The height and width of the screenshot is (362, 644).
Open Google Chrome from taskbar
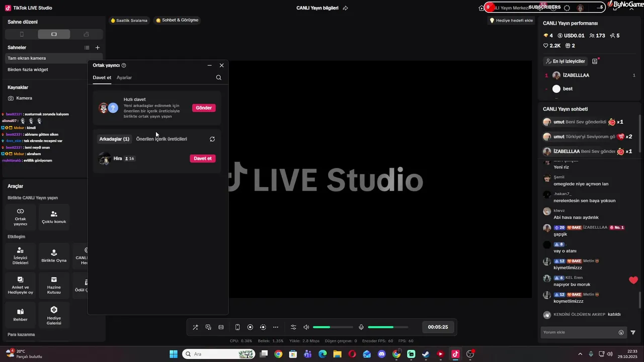tap(278, 354)
